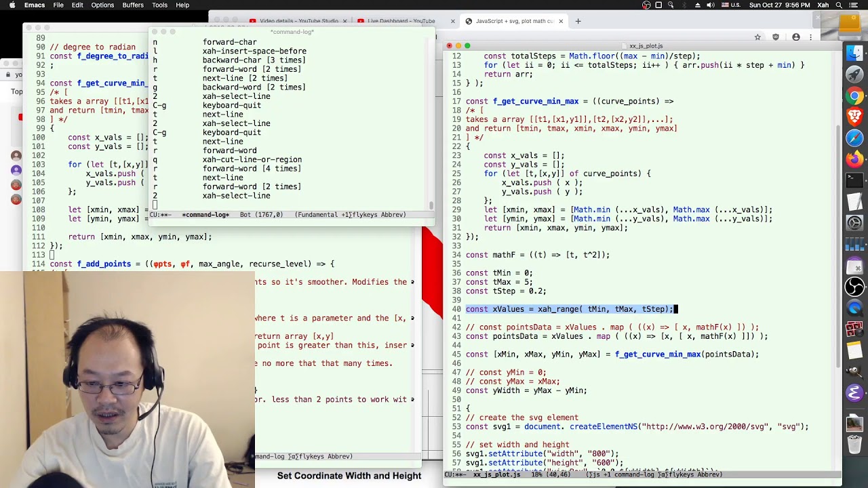868x488 pixels.
Task: Open U.S. input source menu
Action: 730,5
